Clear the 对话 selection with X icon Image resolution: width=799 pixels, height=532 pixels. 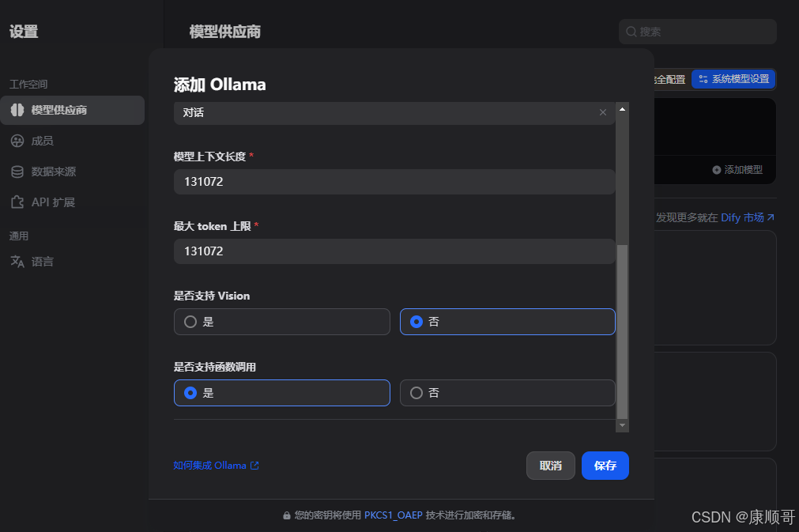[603, 112]
